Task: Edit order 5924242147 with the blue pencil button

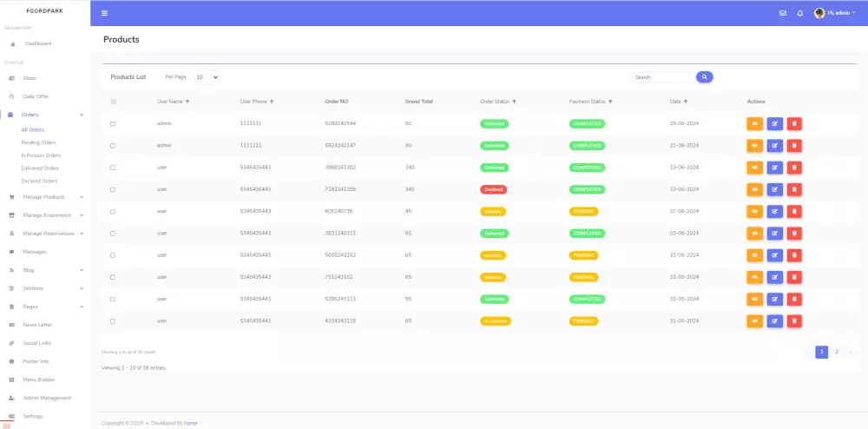Action: point(774,146)
